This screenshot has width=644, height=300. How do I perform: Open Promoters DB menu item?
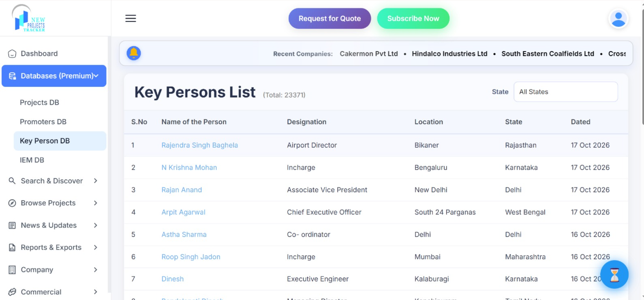(x=43, y=122)
